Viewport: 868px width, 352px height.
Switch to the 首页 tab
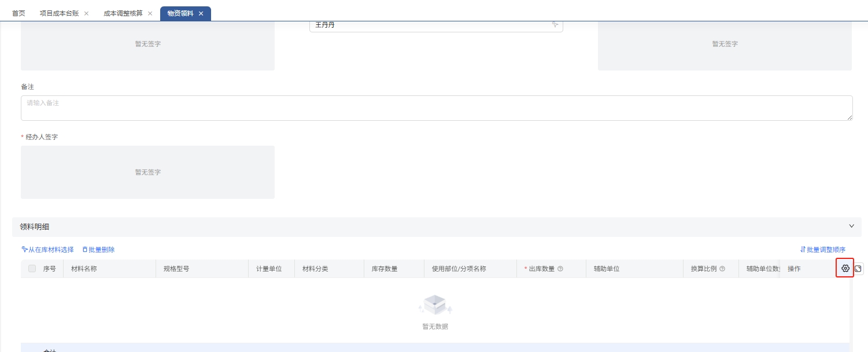(19, 13)
